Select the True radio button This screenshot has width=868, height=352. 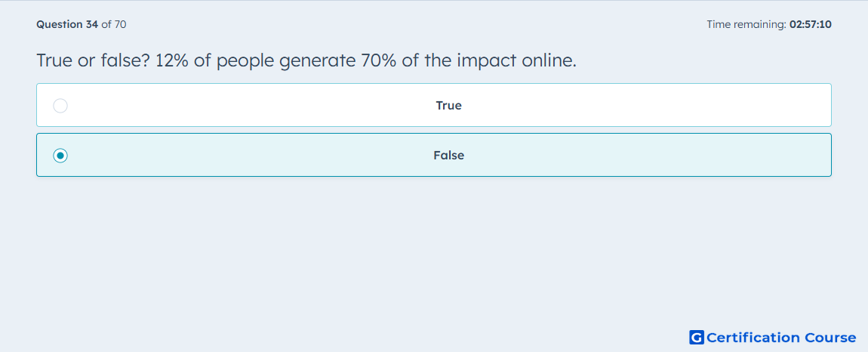[x=60, y=105]
